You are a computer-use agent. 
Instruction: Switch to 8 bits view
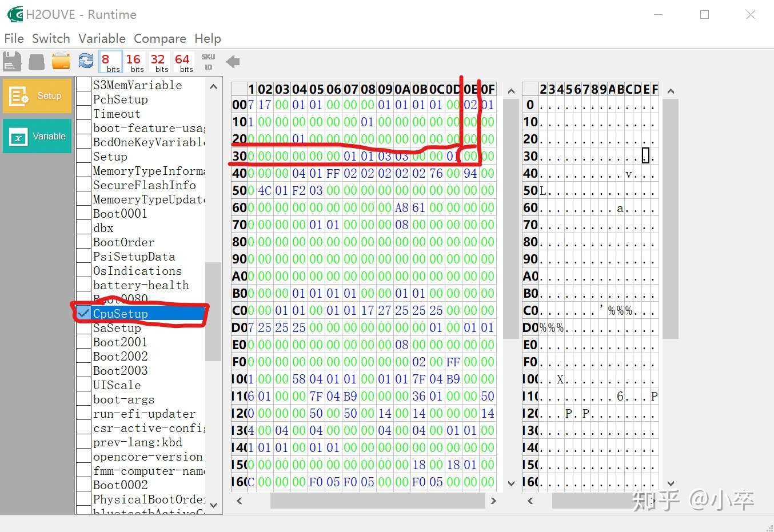click(x=110, y=62)
